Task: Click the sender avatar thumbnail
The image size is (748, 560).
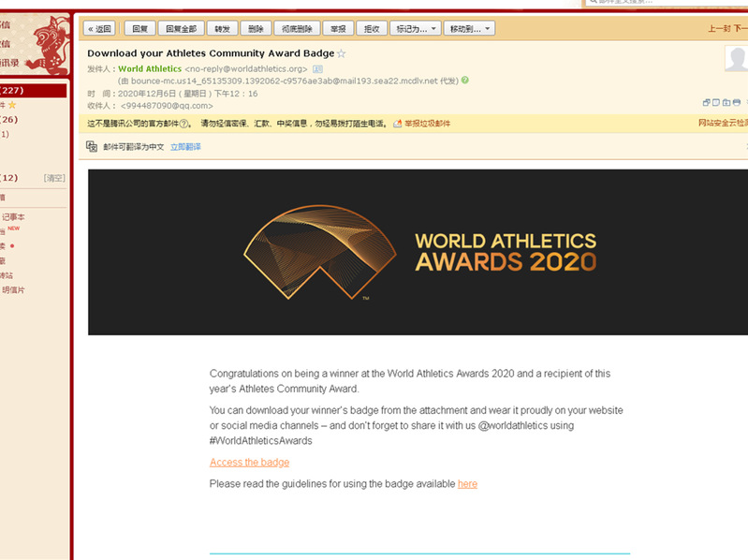Action: [737, 59]
